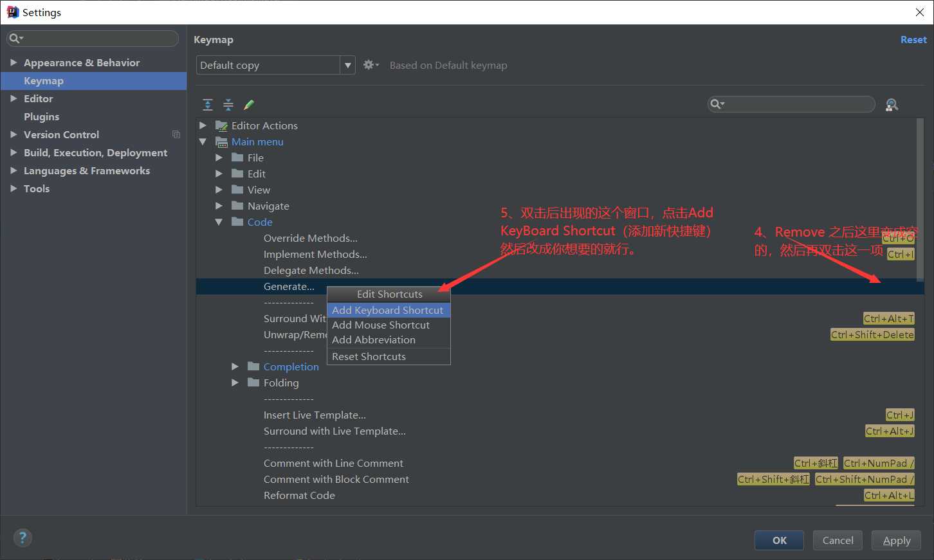
Task: Click the Expand All icon in keymap toolbar
Action: 208,105
